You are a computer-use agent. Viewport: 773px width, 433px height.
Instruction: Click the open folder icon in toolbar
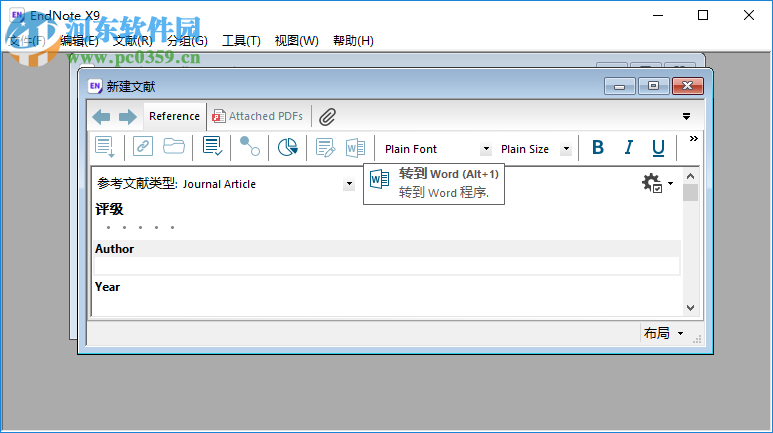[x=174, y=146]
